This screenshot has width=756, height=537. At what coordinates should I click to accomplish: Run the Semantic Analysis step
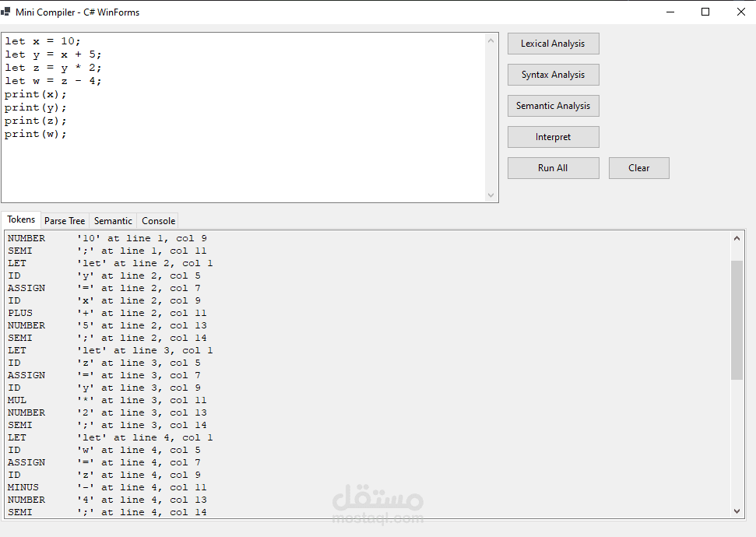point(553,106)
